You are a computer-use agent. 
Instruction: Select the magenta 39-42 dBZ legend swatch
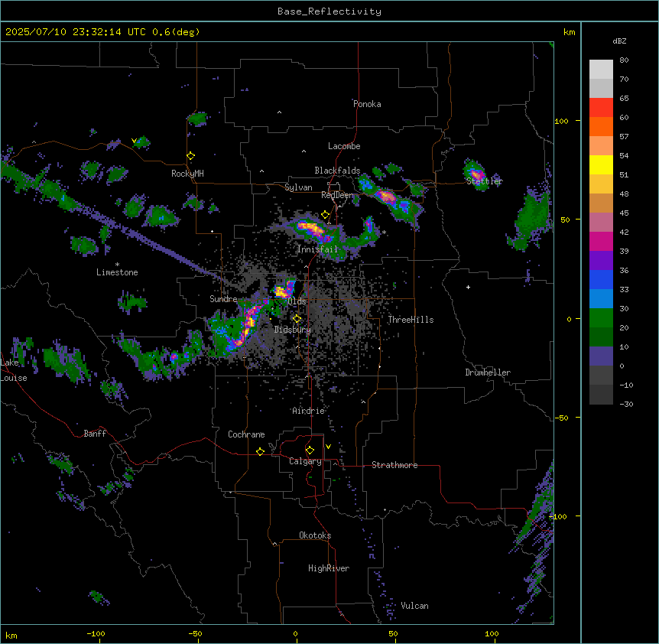pyautogui.click(x=601, y=241)
